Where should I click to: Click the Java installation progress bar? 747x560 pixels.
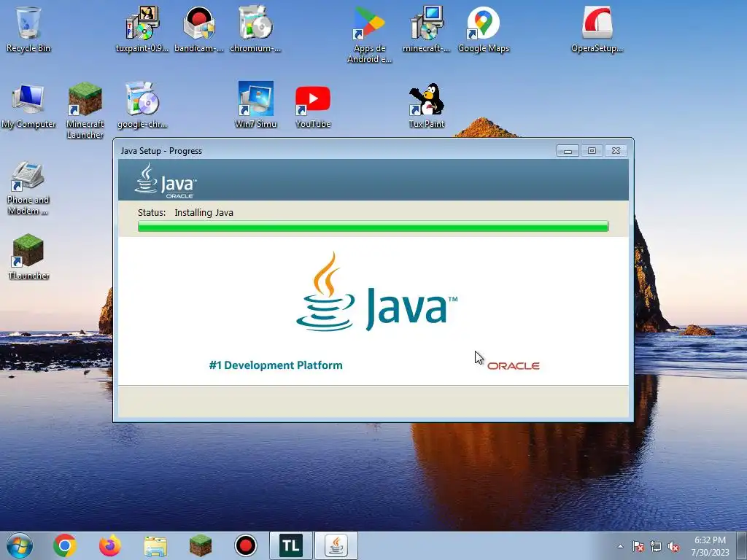[x=373, y=226]
